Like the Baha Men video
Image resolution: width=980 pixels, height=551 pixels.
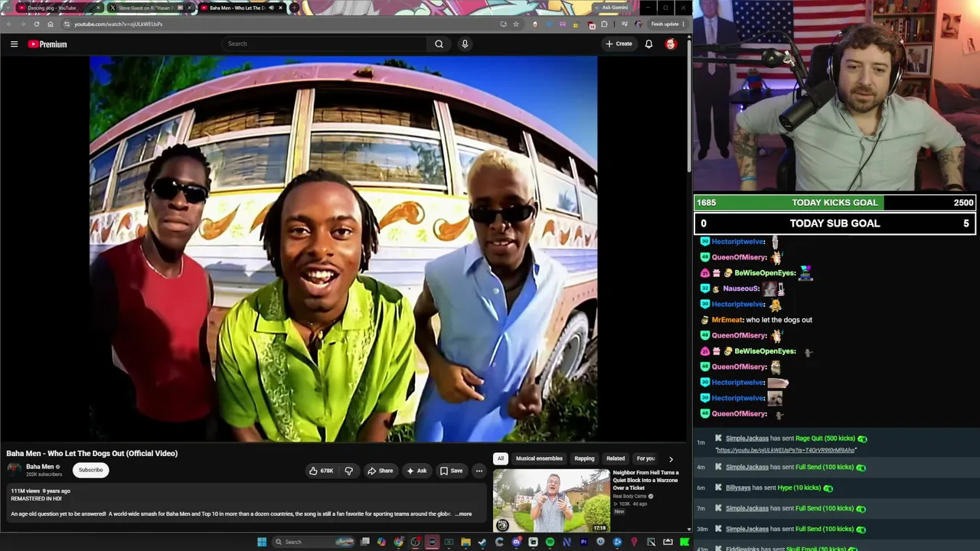pyautogui.click(x=322, y=471)
